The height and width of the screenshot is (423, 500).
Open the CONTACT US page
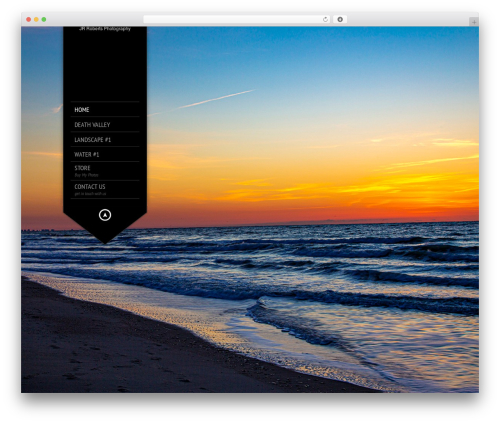[x=90, y=187]
